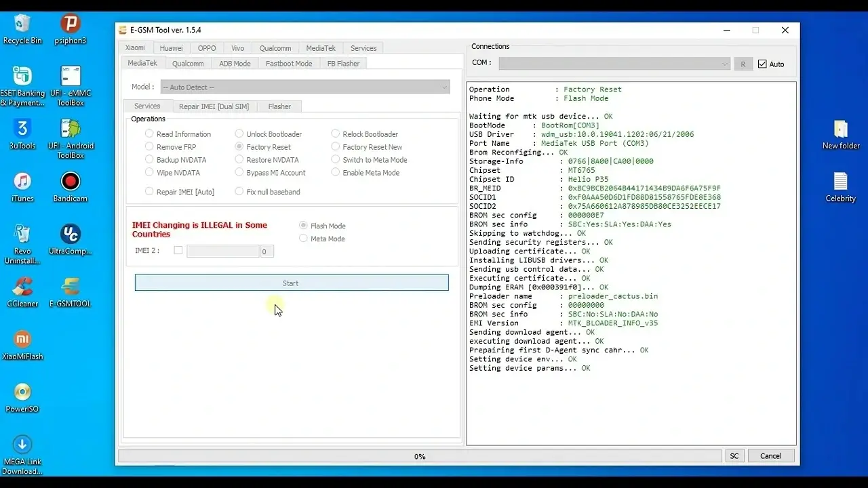Click the IMEI 2 input field

coord(223,251)
